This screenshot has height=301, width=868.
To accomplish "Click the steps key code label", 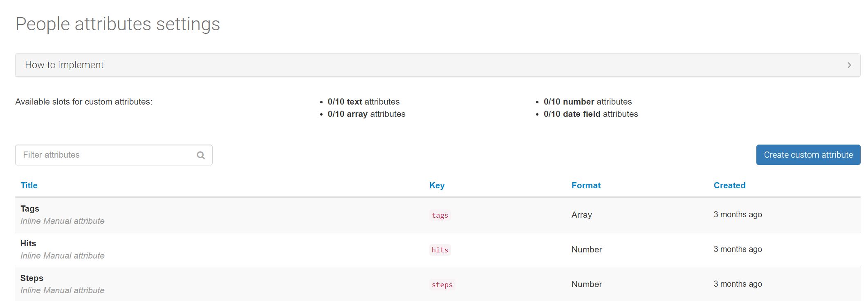I will tap(442, 285).
